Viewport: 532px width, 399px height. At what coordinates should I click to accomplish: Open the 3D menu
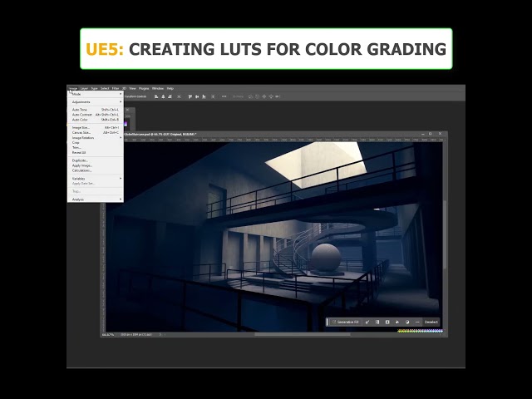click(124, 89)
